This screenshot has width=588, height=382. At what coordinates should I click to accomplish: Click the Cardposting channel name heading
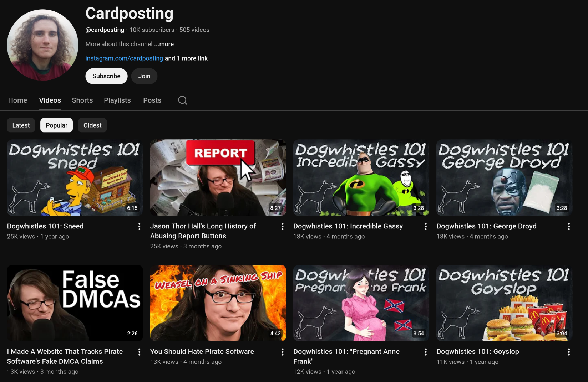coord(130,14)
